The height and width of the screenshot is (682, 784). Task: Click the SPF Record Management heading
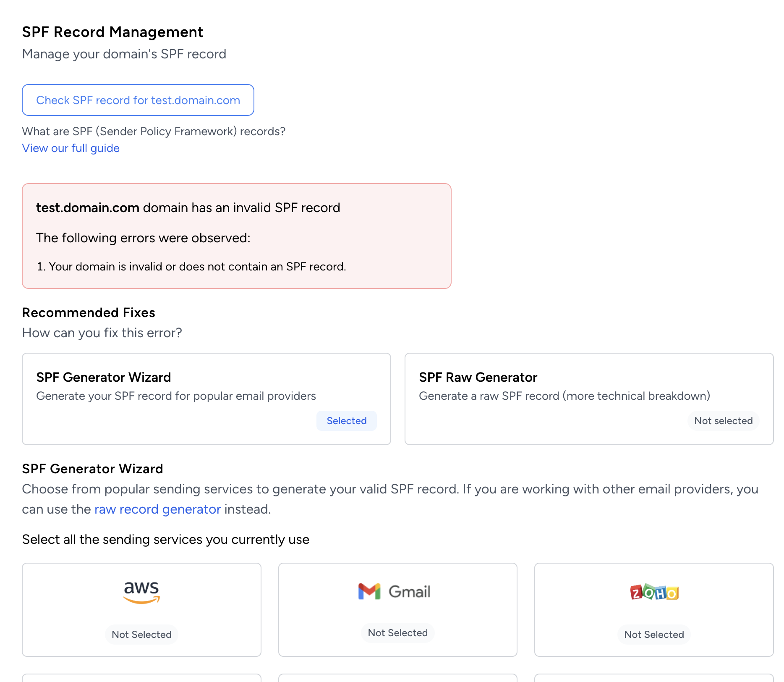coord(112,32)
